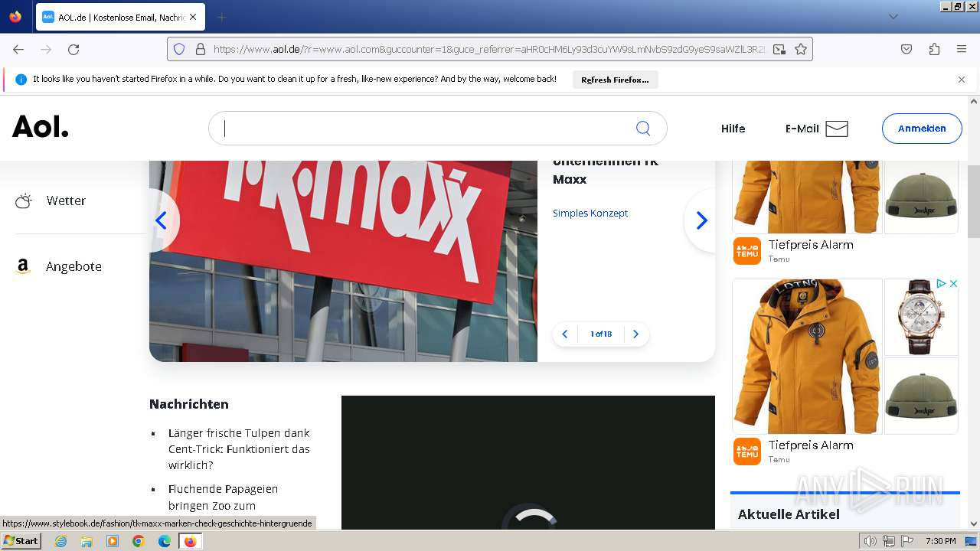
Task: Click small next arrow beside 1 of 18
Action: [x=635, y=334]
